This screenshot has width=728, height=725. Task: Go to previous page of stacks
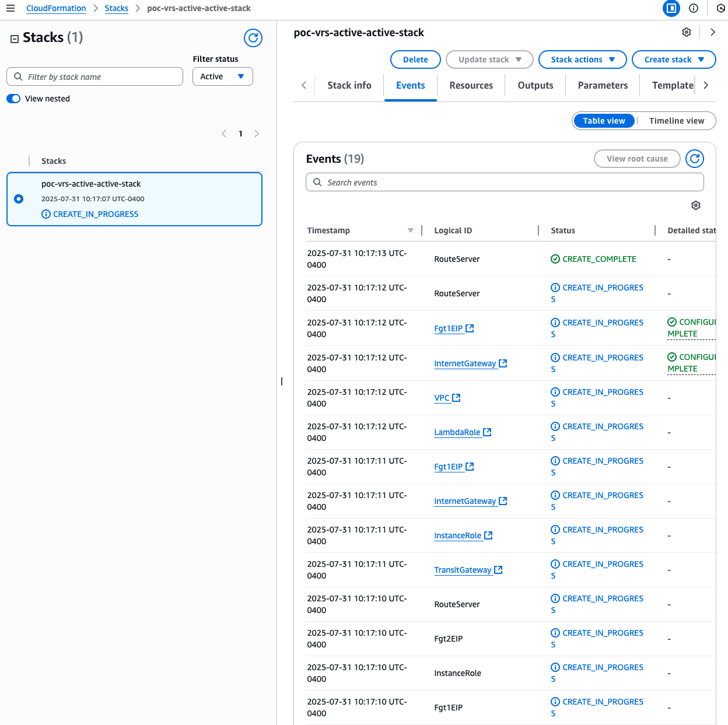224,134
